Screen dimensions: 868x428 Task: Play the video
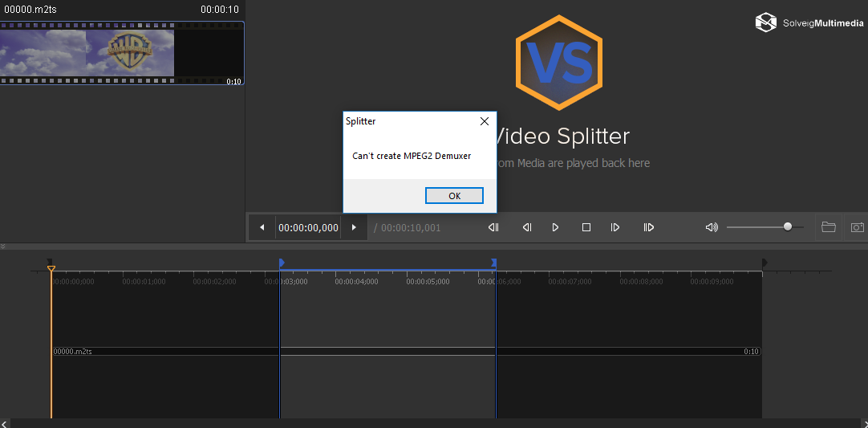coord(555,227)
